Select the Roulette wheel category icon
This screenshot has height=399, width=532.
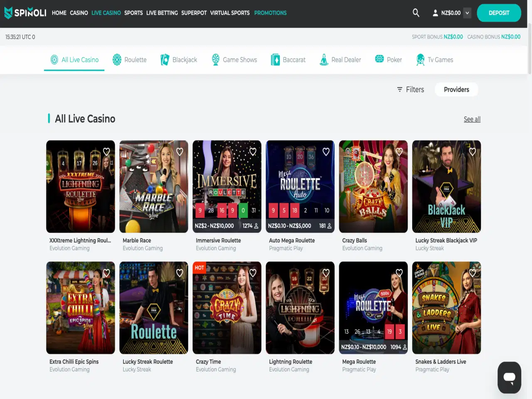pos(117,60)
